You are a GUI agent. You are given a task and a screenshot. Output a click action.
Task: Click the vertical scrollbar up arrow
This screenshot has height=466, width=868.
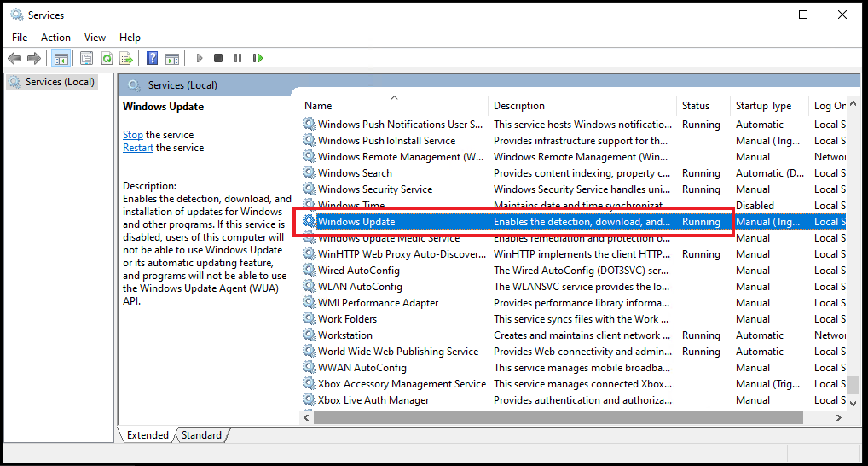[853, 103]
